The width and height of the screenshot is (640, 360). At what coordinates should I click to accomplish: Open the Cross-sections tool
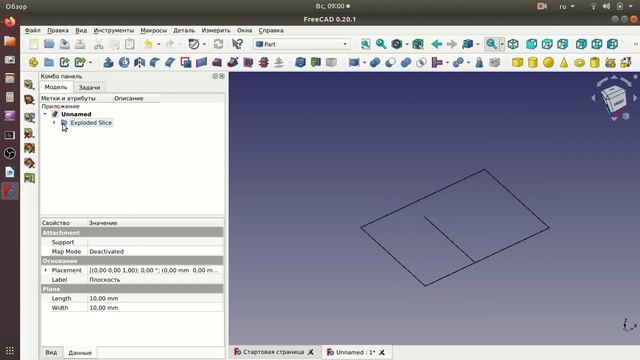tap(264, 62)
